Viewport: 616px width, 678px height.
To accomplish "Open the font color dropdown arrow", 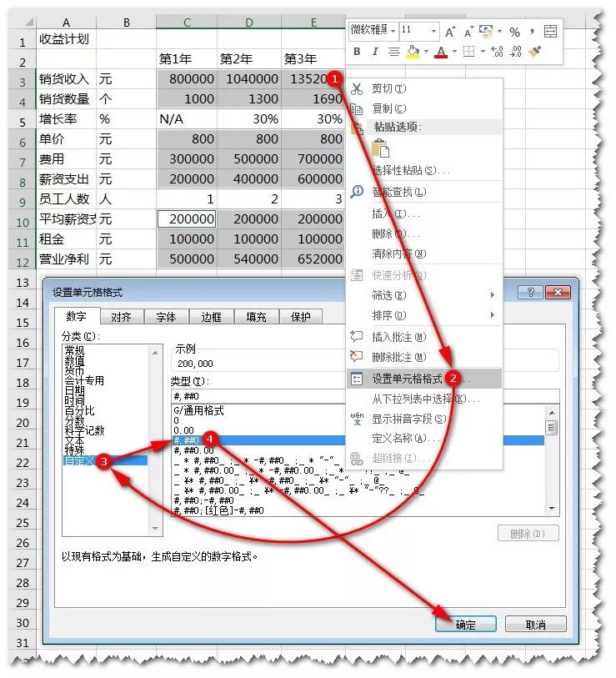I will click(454, 52).
